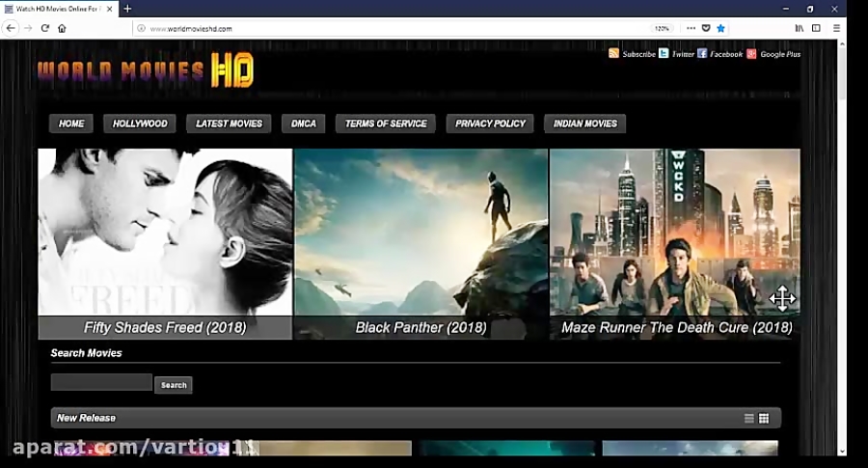
Task: Open the browser home page icon
Action: click(x=62, y=28)
